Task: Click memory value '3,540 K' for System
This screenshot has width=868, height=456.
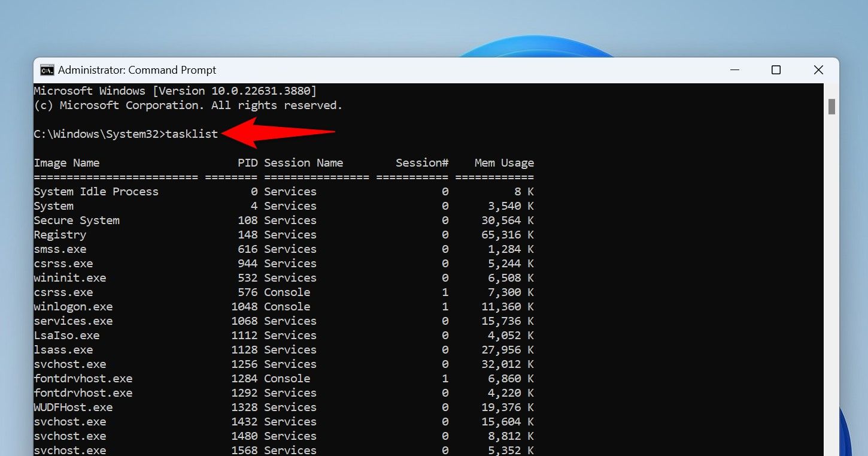Action: 511,206
